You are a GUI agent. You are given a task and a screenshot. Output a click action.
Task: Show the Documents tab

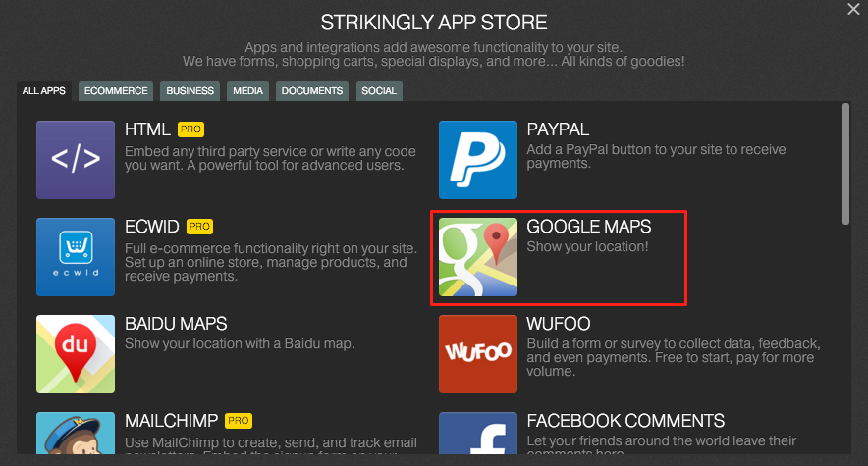pos(311,91)
